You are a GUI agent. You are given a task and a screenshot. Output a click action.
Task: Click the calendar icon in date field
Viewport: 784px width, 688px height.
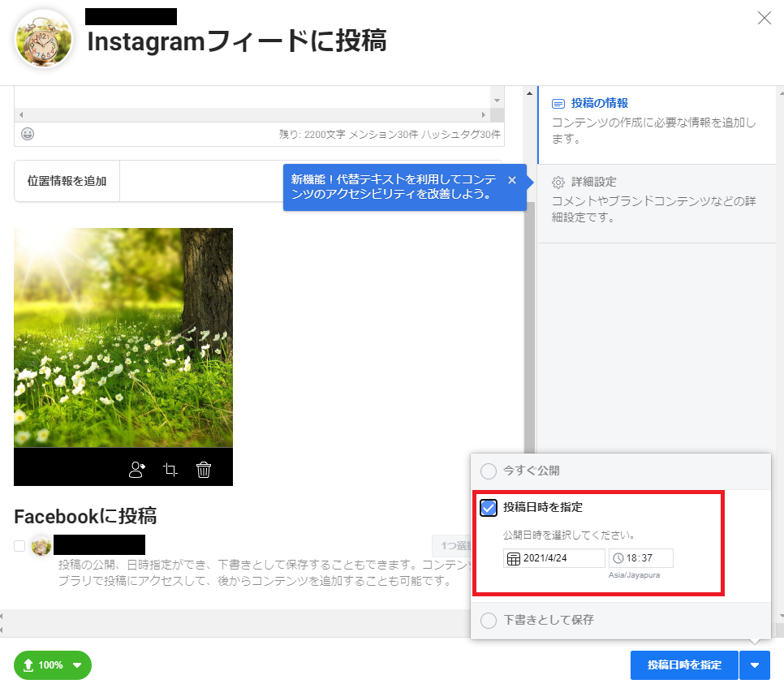514,558
